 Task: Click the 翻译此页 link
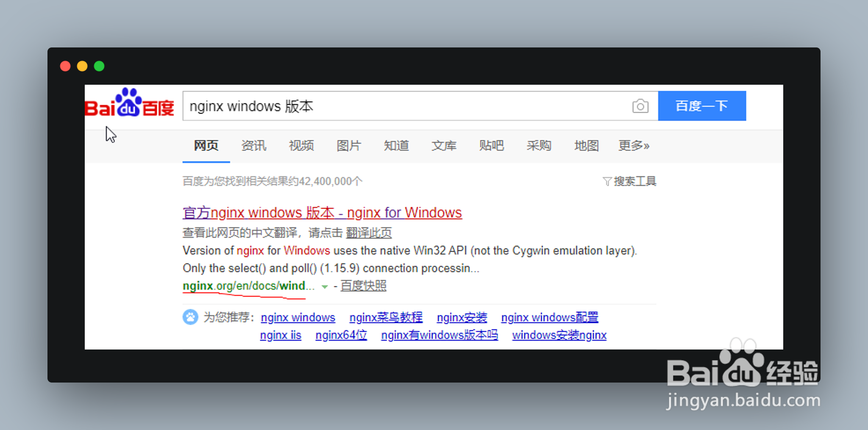point(369,233)
